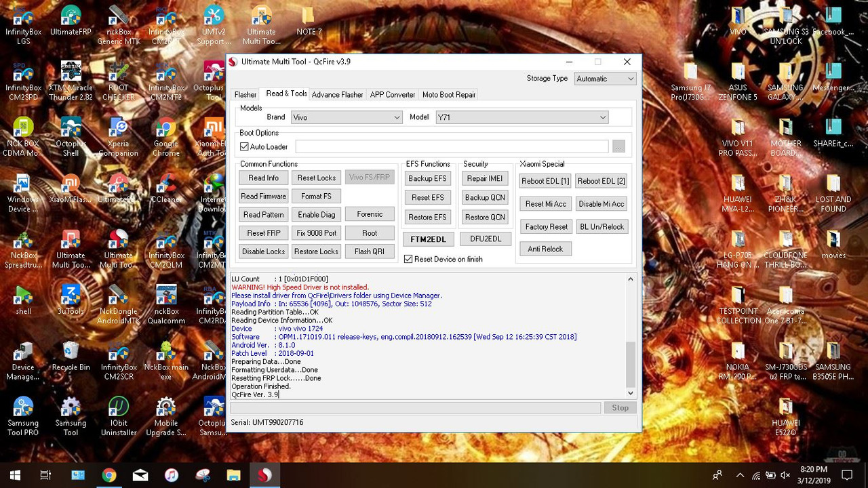Expand the Brand dropdown showing Vivo

[x=347, y=117]
